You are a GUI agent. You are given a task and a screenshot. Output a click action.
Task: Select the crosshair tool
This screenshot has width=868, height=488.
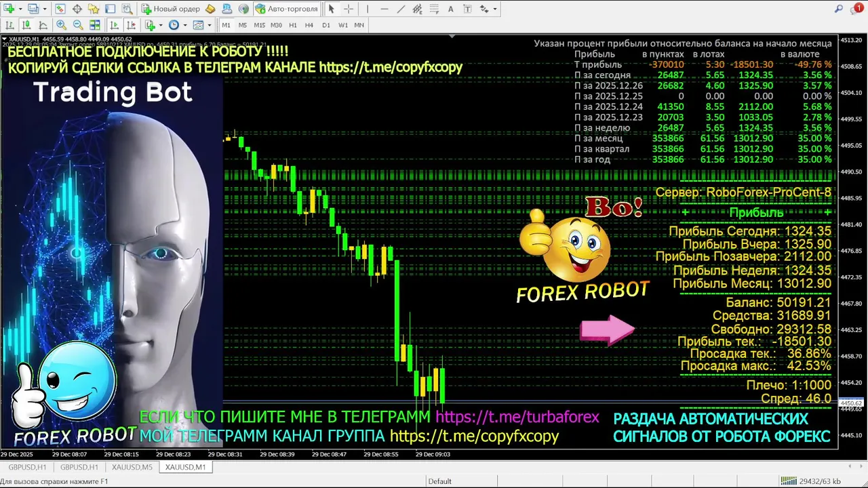pos(349,9)
